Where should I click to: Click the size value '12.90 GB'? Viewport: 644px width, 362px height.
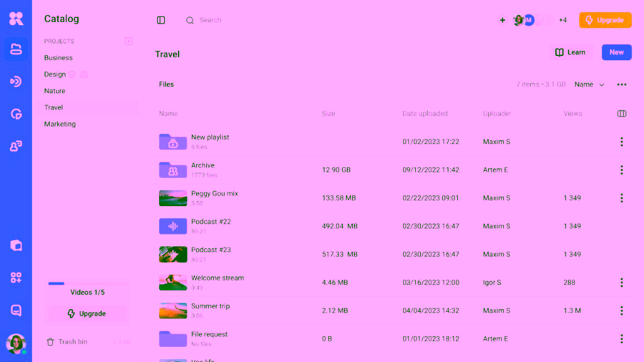click(x=336, y=170)
